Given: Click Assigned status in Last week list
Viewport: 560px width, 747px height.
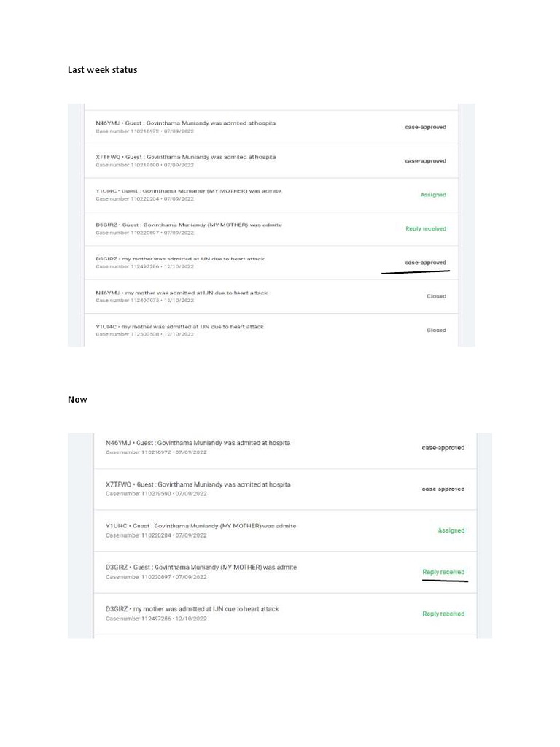Looking at the screenshot, I should pos(433,195).
